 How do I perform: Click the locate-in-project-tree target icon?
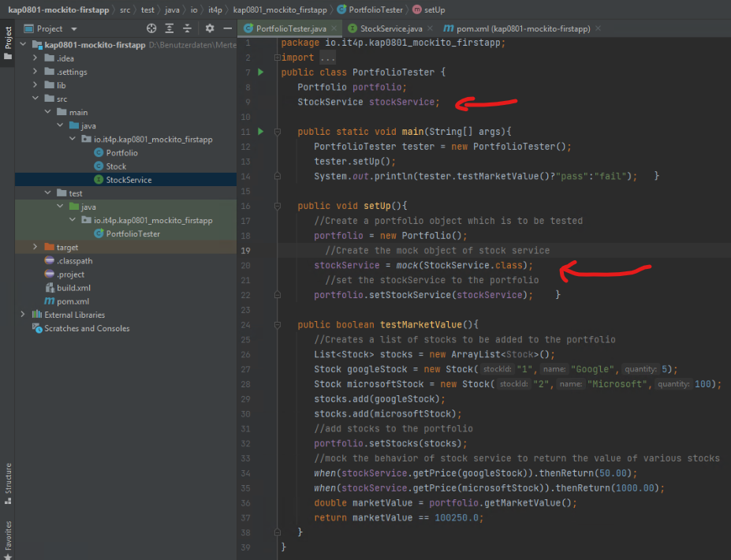coord(151,28)
